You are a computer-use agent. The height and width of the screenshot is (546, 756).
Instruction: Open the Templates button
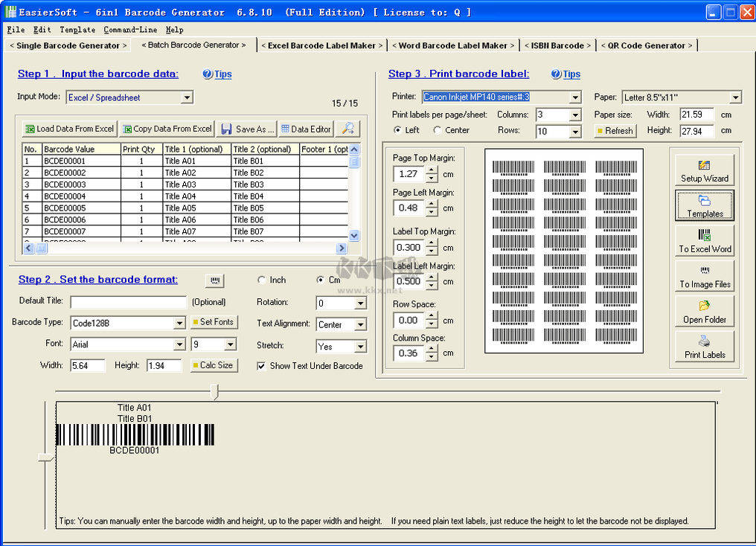click(x=704, y=206)
